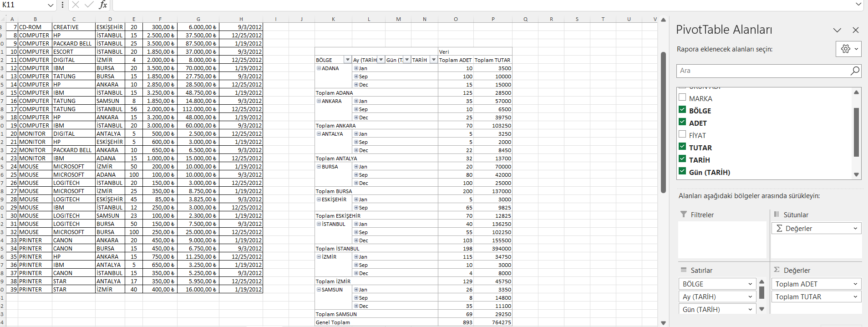The width and height of the screenshot is (868, 327).
Task: Collapse the ANTALYA group in pivot table
Action: click(x=319, y=134)
